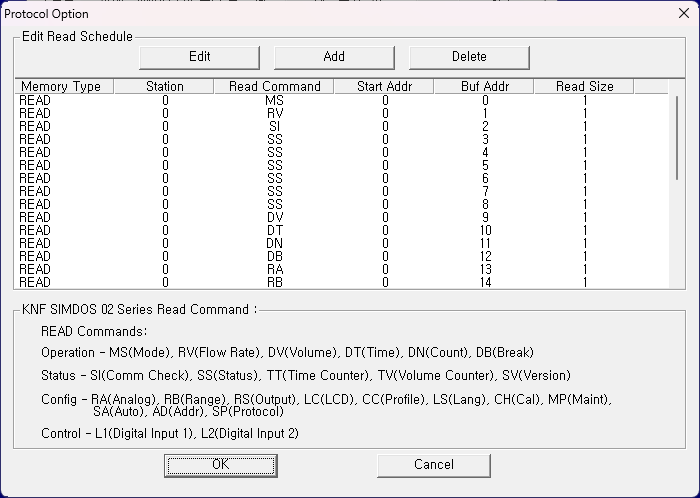The width and height of the screenshot is (700, 498).
Task: Select the RV read command row
Action: [x=342, y=113]
